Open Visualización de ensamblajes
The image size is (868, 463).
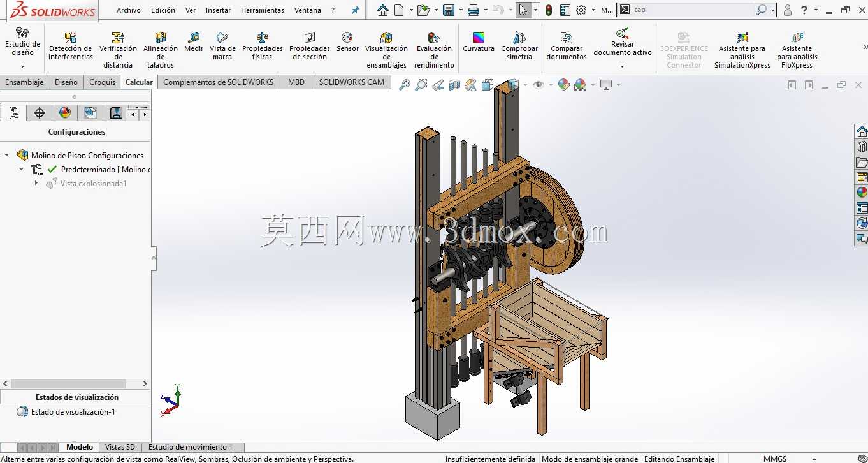pyautogui.click(x=386, y=50)
